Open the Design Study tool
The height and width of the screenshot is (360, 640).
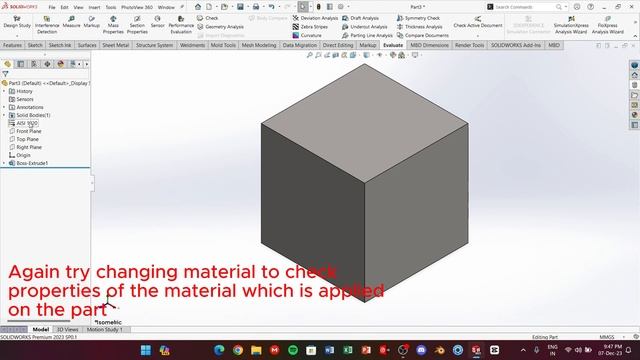click(17, 22)
